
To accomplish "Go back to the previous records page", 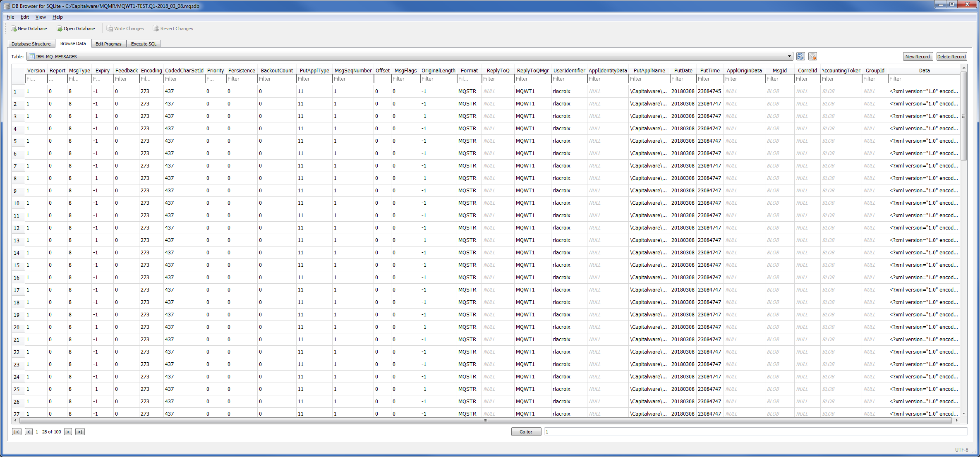I will [29, 432].
